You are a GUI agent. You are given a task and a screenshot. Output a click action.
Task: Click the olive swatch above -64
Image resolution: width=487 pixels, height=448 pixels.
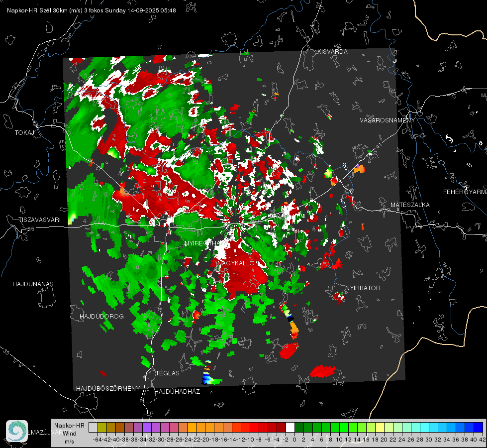pos(102,428)
